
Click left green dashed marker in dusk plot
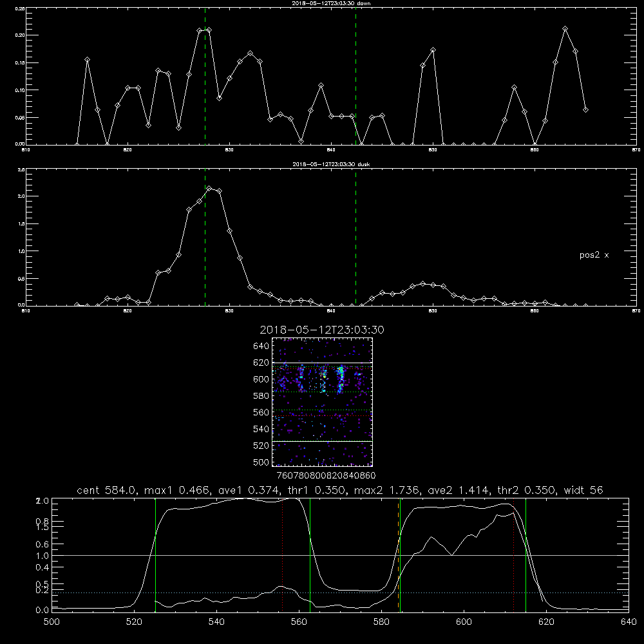point(205,238)
